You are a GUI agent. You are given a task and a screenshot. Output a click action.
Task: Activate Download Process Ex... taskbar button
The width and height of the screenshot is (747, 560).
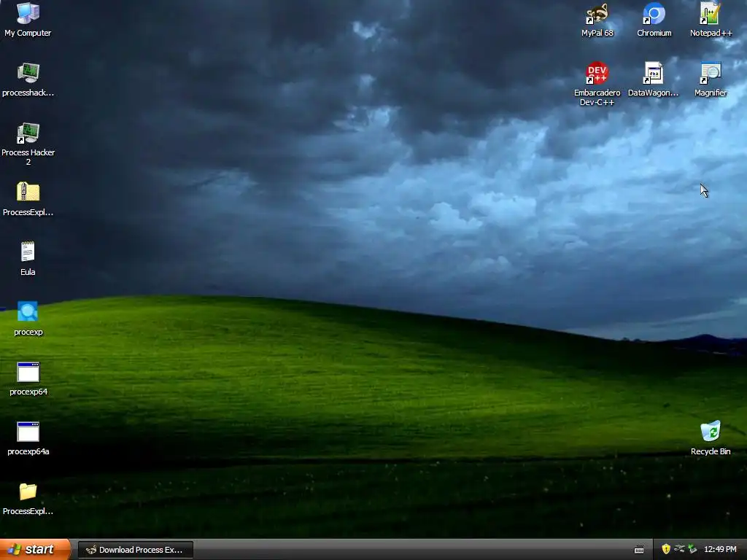pos(135,550)
